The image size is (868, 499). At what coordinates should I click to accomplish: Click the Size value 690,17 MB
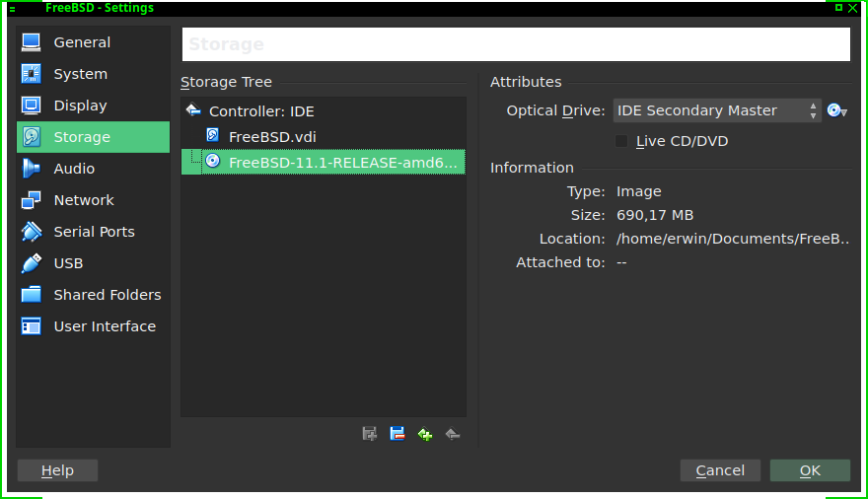655,215
